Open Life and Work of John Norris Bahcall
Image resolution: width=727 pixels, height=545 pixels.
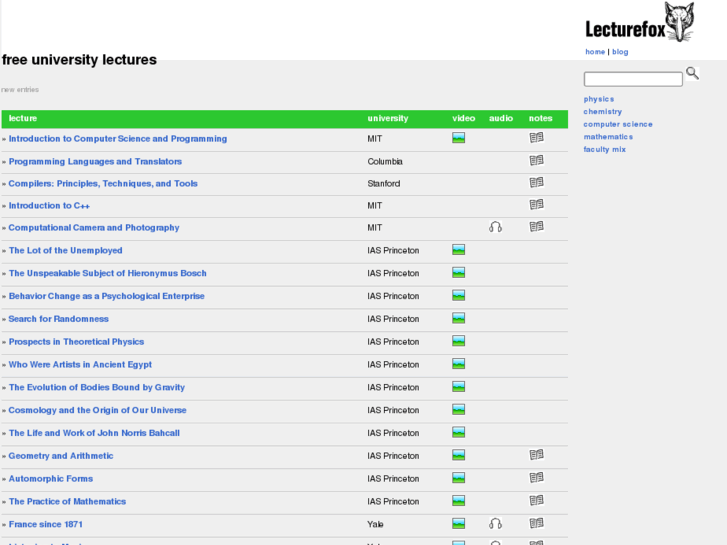point(94,433)
